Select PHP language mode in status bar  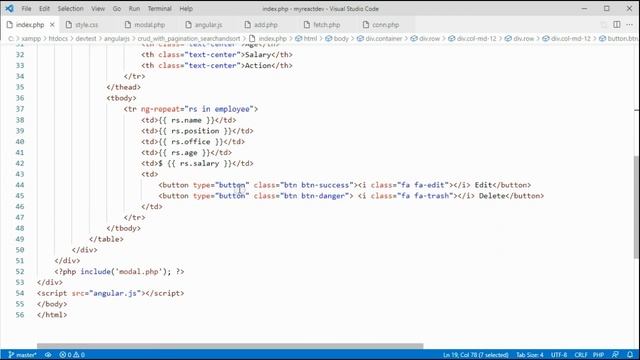(x=598, y=355)
